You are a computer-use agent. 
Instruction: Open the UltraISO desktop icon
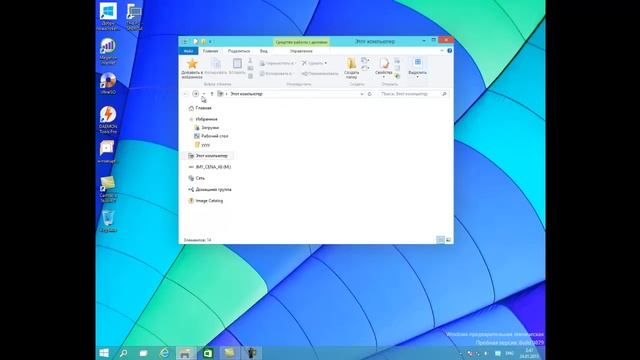point(108,83)
